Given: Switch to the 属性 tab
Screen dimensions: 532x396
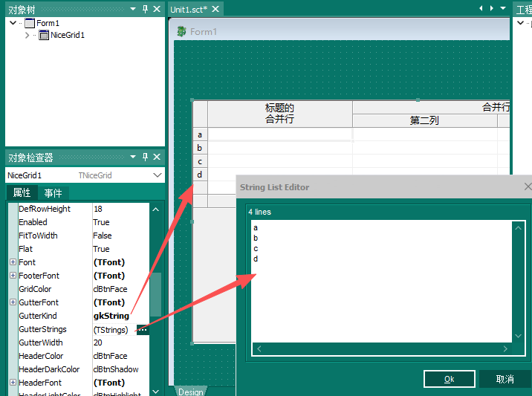Looking at the screenshot, I should click(22, 192).
